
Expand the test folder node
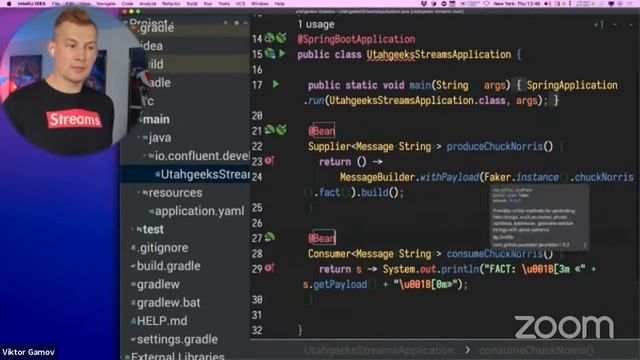click(x=133, y=229)
